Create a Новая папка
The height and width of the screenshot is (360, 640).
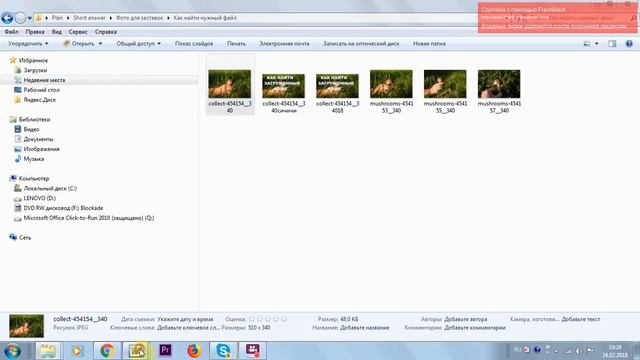click(429, 43)
